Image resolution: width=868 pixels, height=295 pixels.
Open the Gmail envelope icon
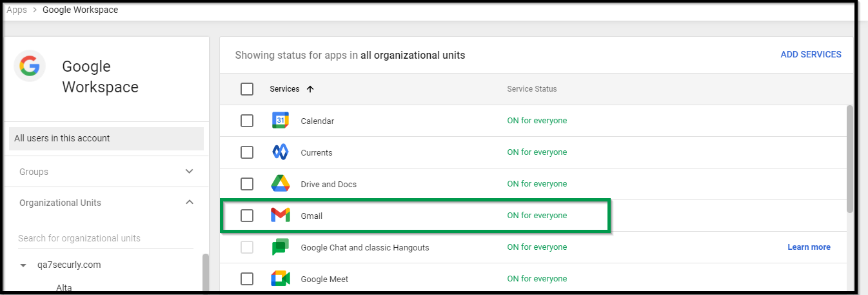tap(280, 216)
